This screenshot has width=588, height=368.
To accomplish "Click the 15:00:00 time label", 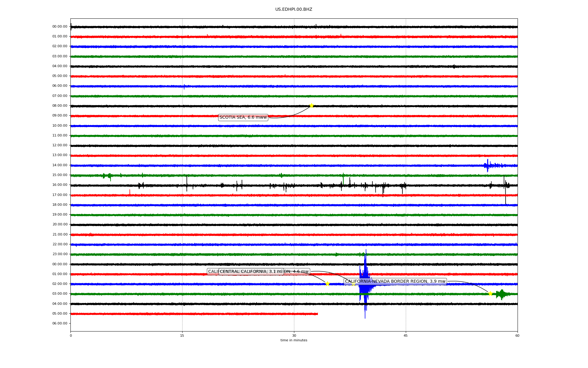I will (x=60, y=175).
